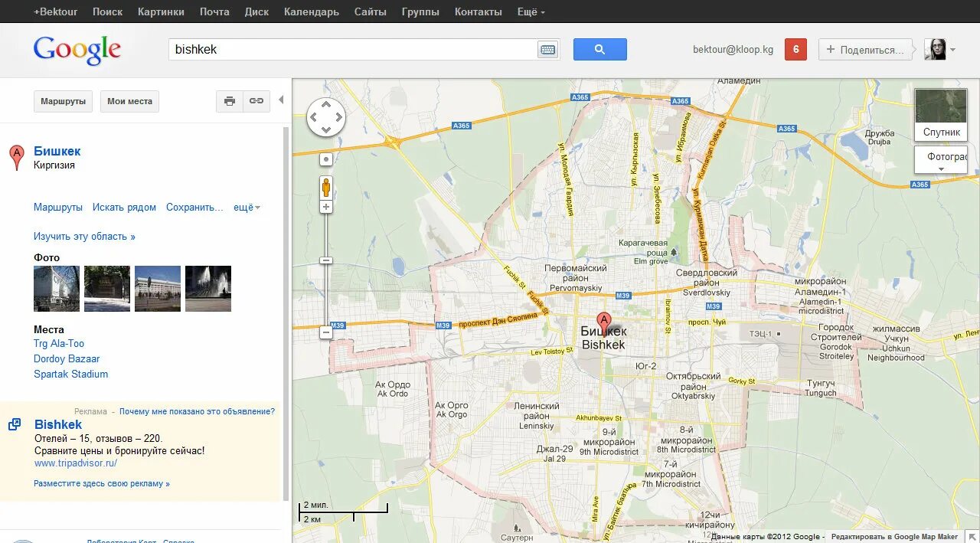
Task: Open Контакты in the top bar
Action: pos(479,11)
